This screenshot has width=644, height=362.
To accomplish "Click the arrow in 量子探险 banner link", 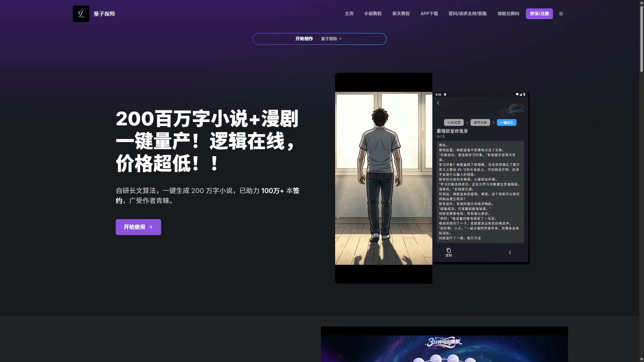I will point(340,39).
